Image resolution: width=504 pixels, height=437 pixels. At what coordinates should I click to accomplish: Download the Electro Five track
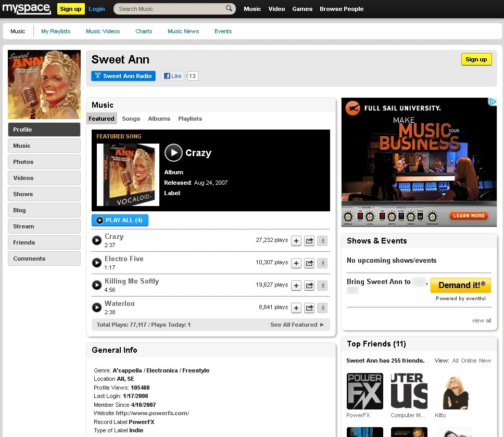pyautogui.click(x=322, y=263)
